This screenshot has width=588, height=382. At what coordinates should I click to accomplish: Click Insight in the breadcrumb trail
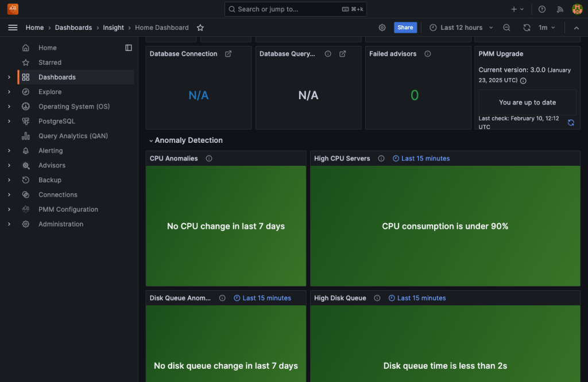tap(113, 27)
